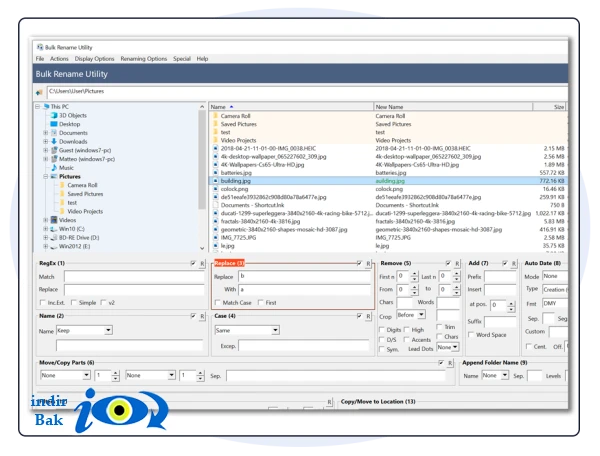Select the 3D Objects icon in tree
The image size is (600, 456).
(54, 115)
